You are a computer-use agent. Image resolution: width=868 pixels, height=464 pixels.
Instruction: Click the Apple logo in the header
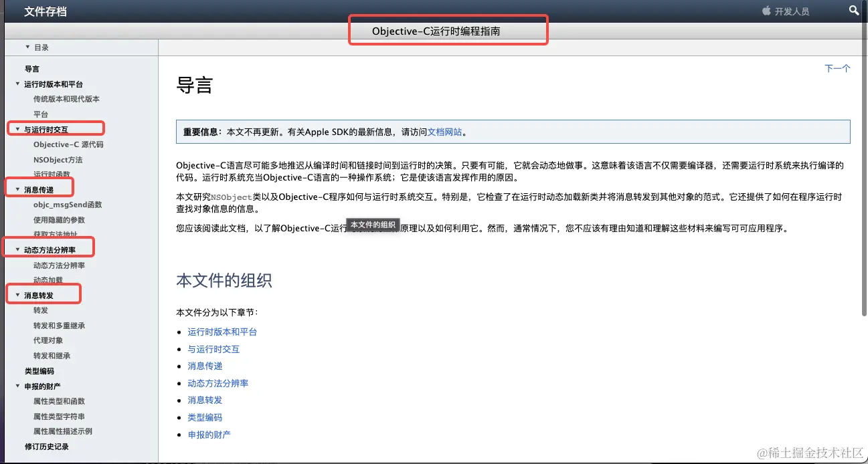[x=766, y=11]
